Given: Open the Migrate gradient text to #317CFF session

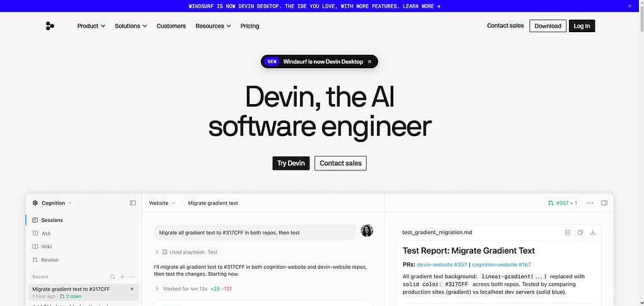Looking at the screenshot, I should pyautogui.click(x=83, y=292).
